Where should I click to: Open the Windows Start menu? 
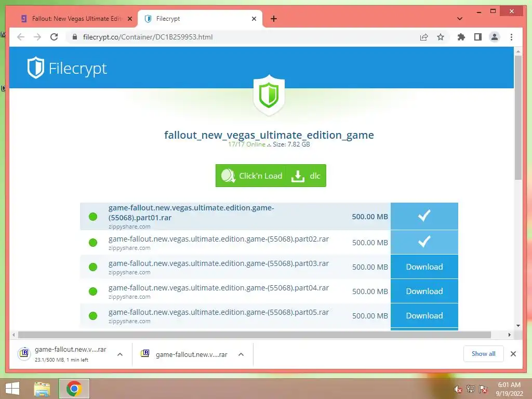coord(12,389)
